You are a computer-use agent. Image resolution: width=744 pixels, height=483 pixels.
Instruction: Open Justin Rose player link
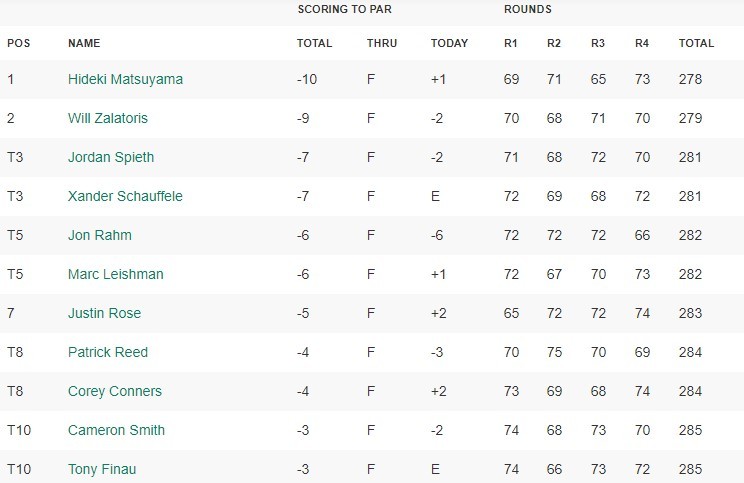(x=104, y=313)
